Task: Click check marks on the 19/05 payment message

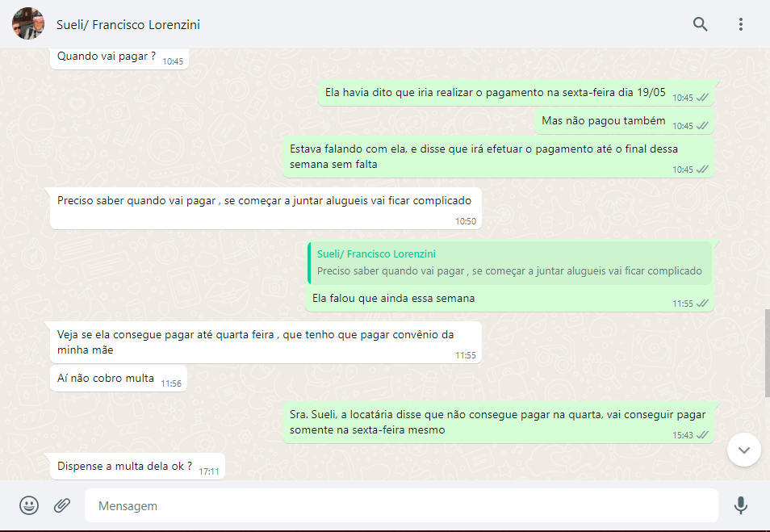Action: point(702,98)
